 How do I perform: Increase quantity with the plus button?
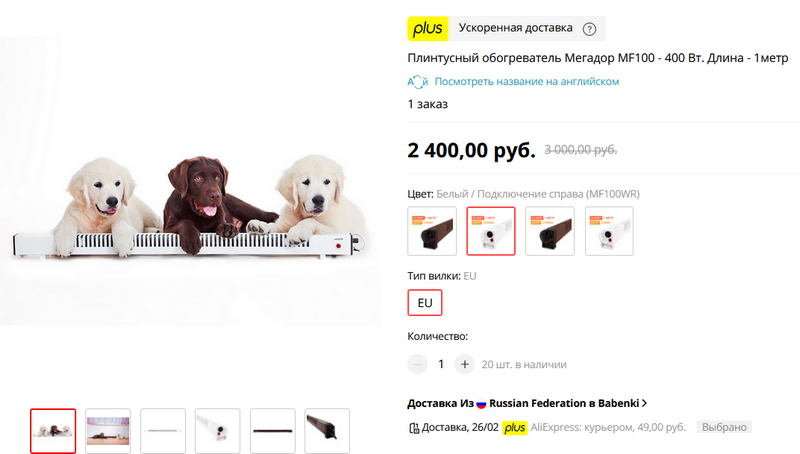(464, 364)
